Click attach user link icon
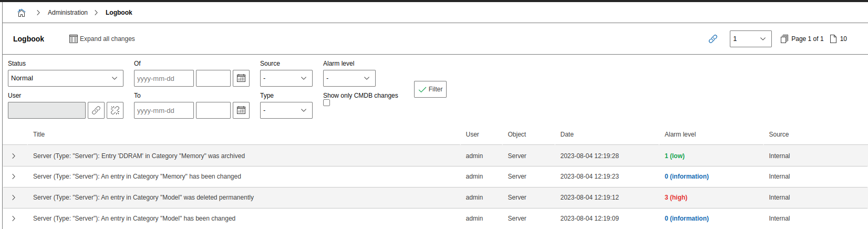Image resolution: width=868 pixels, height=229 pixels. click(x=96, y=110)
